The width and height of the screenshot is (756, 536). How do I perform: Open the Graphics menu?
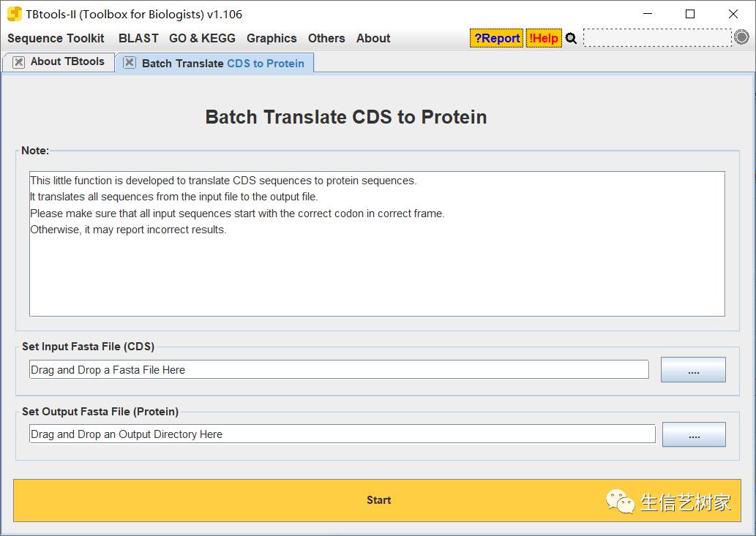(272, 39)
